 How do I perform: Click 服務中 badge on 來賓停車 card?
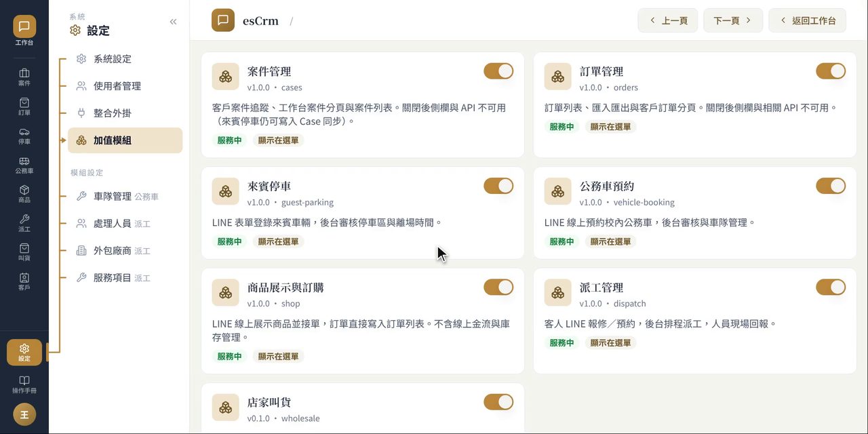(x=229, y=241)
